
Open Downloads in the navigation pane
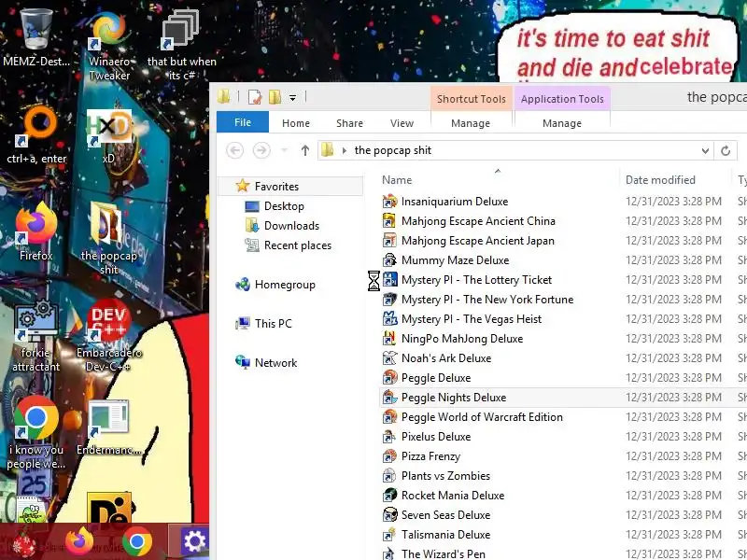291,226
